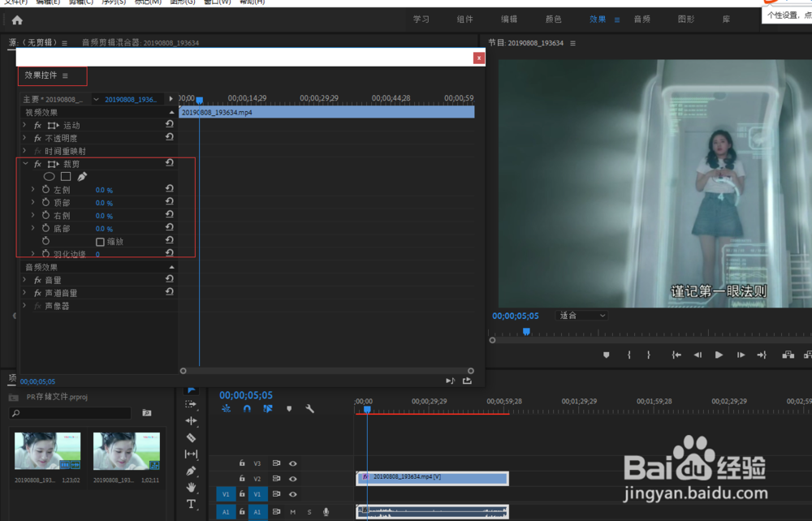
Task: Play video in program monitor
Action: (x=719, y=355)
